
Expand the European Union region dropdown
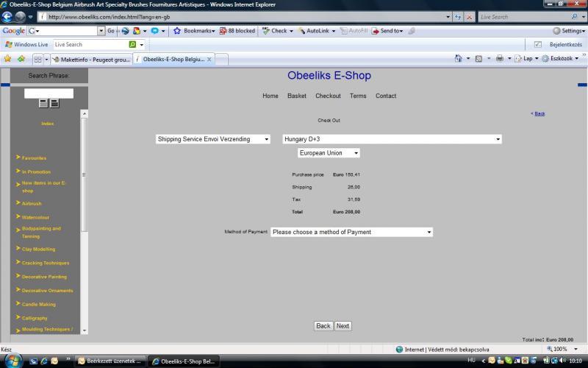(x=329, y=153)
